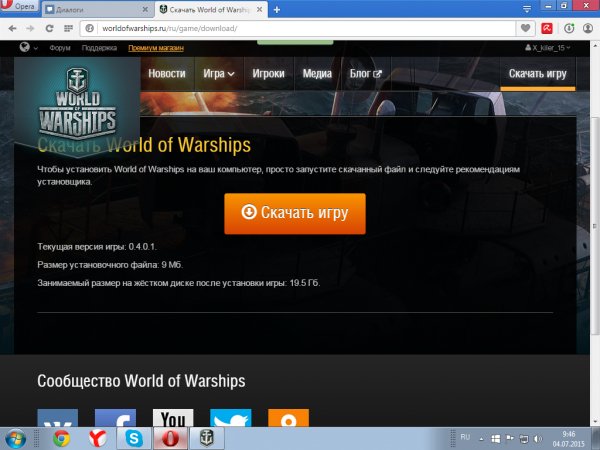Open the downloads indicator icon
Viewport: 600px width, 450px height.
(569, 28)
